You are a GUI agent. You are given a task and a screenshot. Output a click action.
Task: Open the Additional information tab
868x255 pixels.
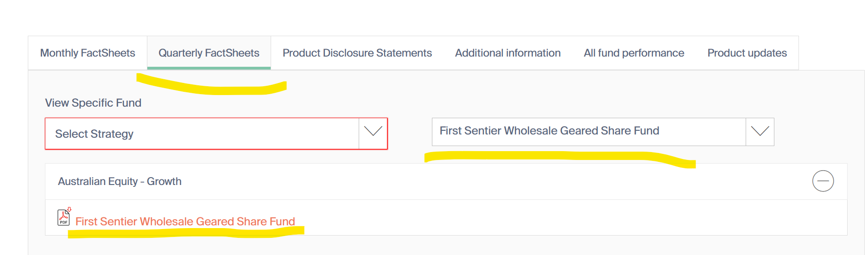coord(507,53)
